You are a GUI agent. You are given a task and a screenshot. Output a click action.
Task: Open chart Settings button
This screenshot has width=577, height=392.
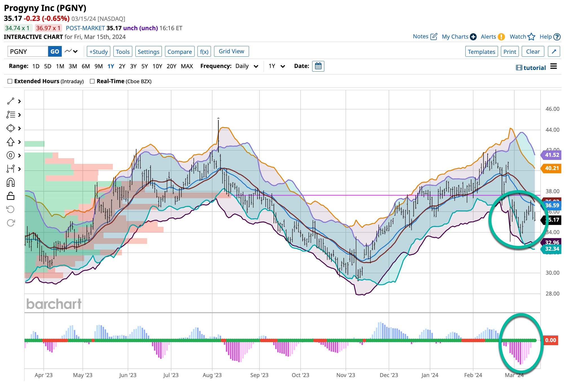[148, 52]
